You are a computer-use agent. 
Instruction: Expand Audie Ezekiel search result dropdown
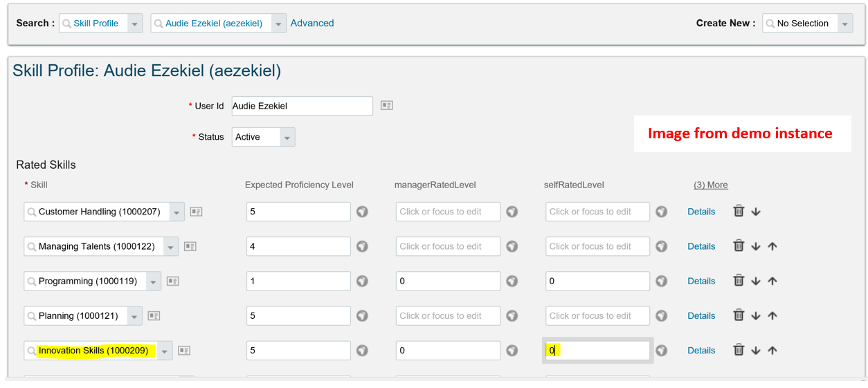click(278, 24)
